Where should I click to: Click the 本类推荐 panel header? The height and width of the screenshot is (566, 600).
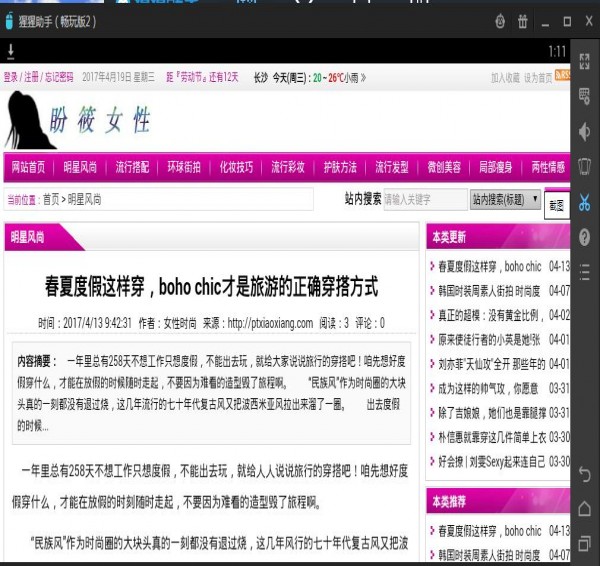449,501
